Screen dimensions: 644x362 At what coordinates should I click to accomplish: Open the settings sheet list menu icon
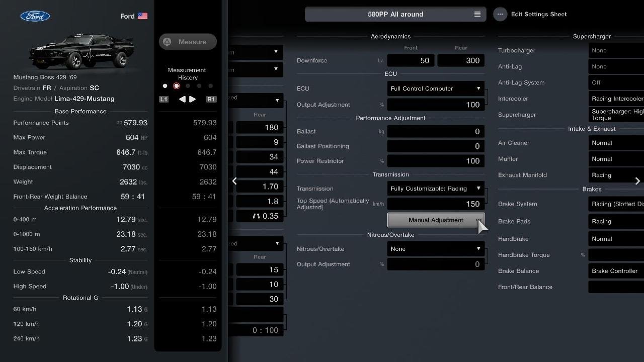click(x=477, y=14)
